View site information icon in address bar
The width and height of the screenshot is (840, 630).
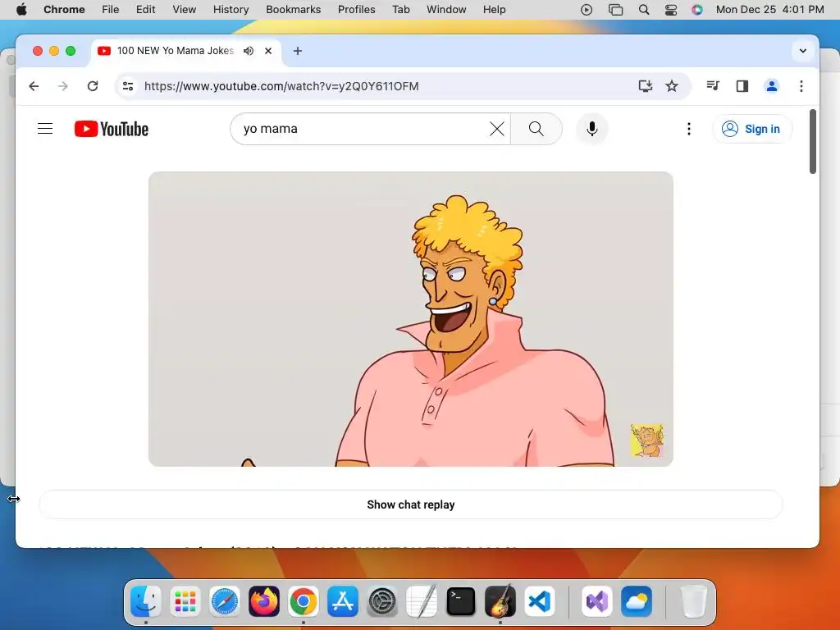pyautogui.click(x=128, y=85)
